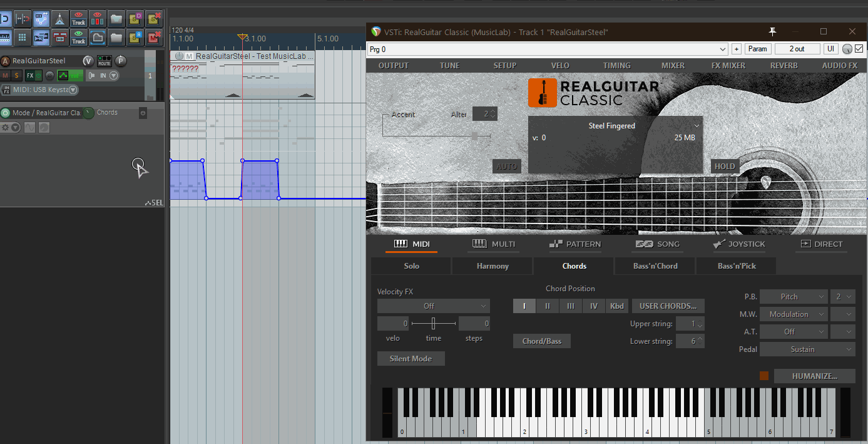Select chord position III
Viewport: 868px width, 444px height.
coord(570,306)
